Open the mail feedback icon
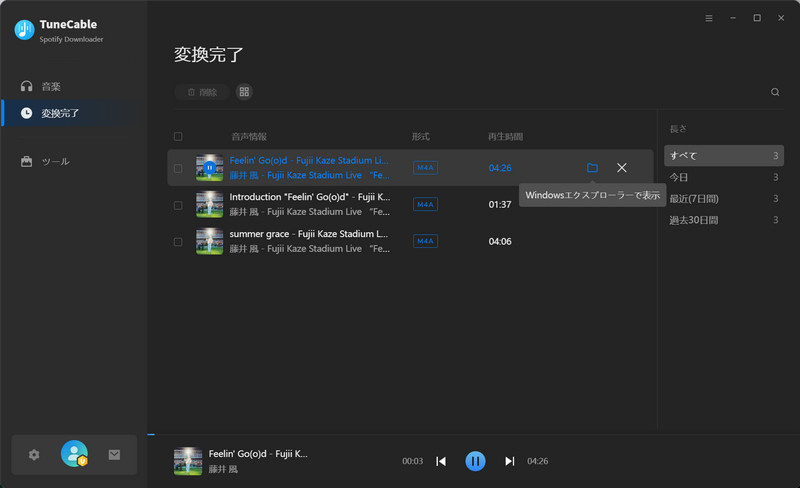This screenshot has height=488, width=800. pyautogui.click(x=114, y=454)
